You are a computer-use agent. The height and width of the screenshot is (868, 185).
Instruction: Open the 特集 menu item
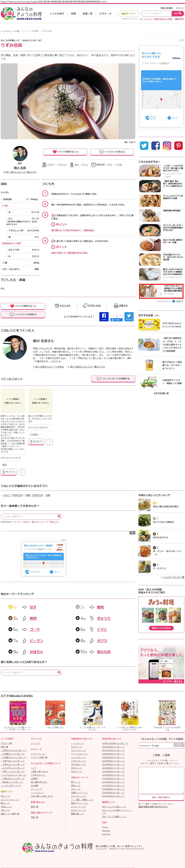coord(73,14)
